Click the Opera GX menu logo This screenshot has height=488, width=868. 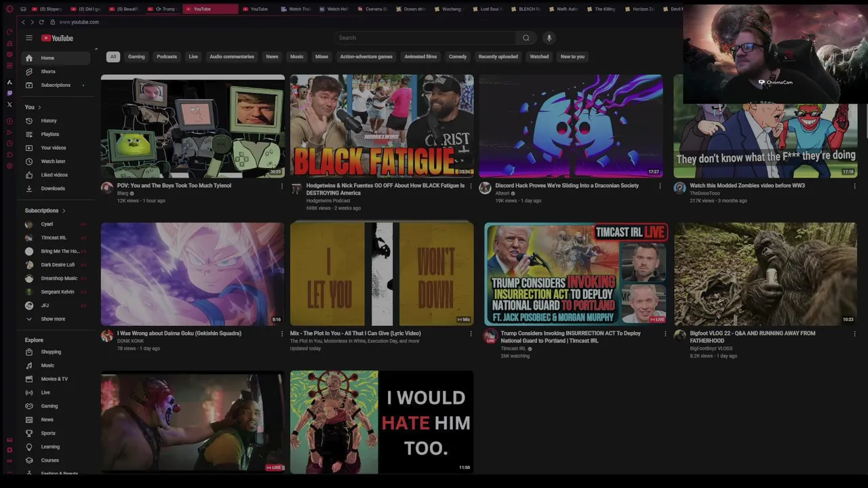point(9,9)
